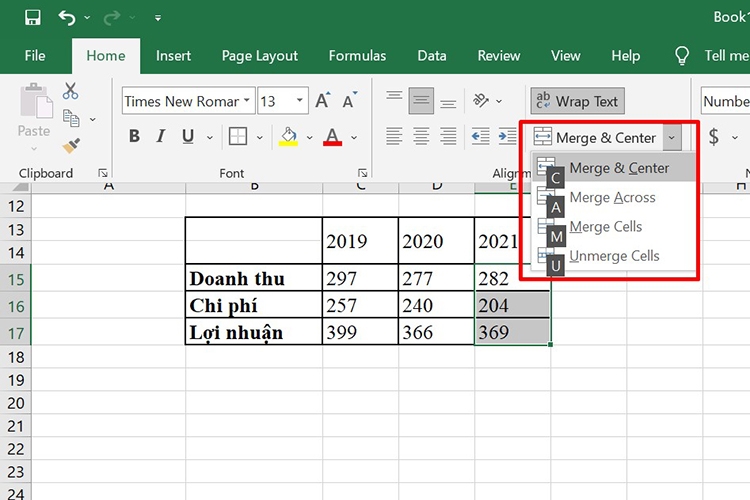Toggle Italic formatting
The height and width of the screenshot is (500, 750).
point(161,136)
